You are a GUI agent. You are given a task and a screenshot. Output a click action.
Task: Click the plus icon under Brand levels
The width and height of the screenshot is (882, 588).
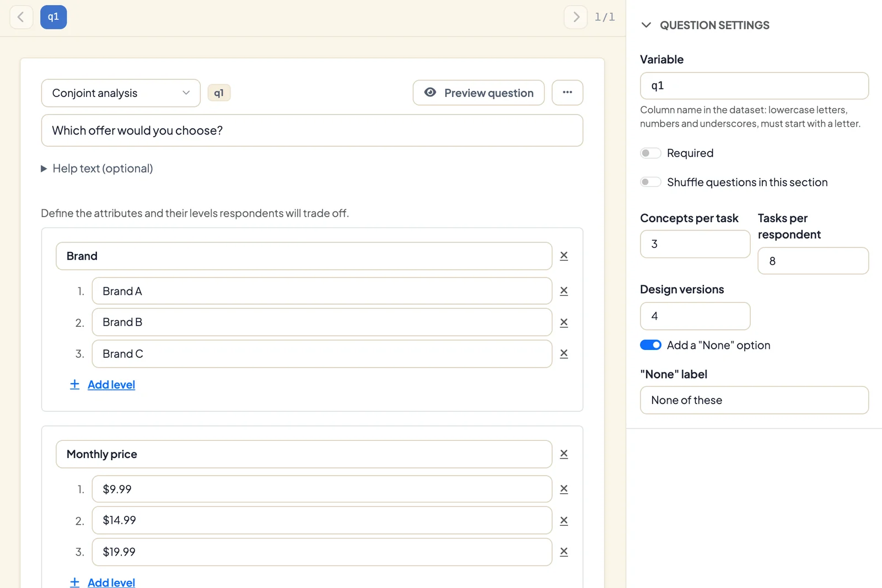75,385
